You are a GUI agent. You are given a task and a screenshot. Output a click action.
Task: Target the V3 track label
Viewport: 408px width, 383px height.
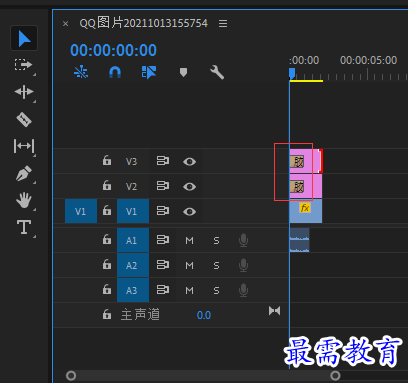coord(131,162)
